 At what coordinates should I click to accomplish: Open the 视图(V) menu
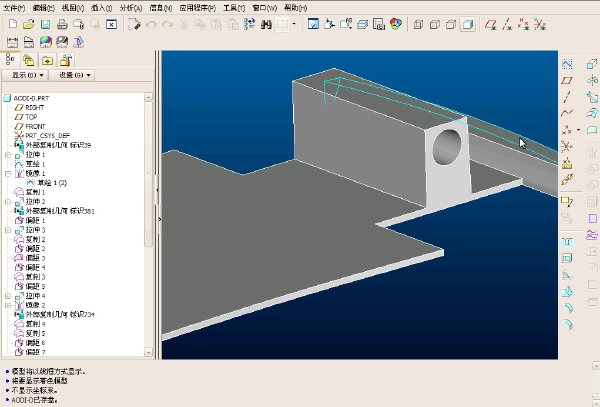73,8
